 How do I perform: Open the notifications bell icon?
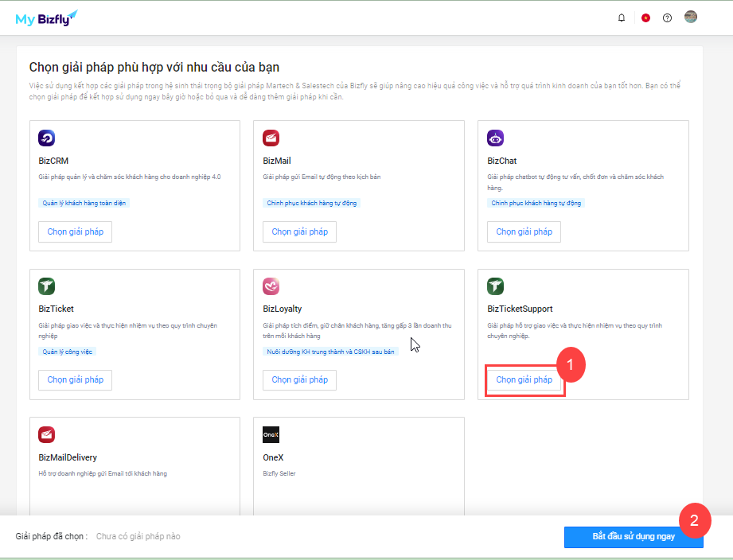pyautogui.click(x=622, y=17)
